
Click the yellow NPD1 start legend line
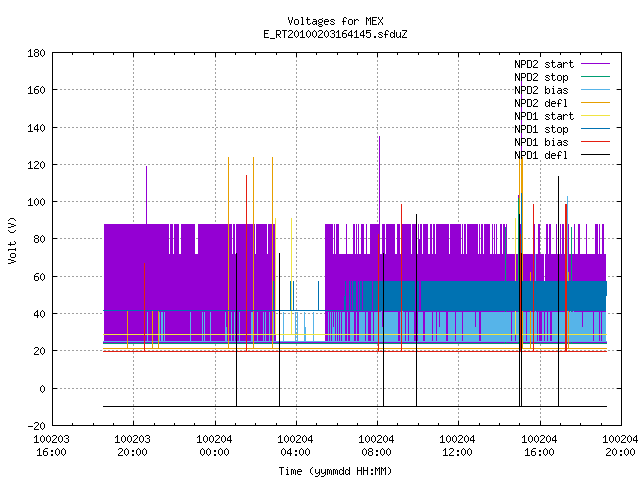(x=595, y=116)
